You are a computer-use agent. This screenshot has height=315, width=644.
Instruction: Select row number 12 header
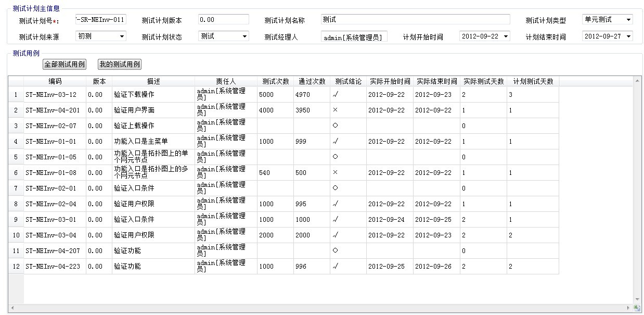coord(16,267)
